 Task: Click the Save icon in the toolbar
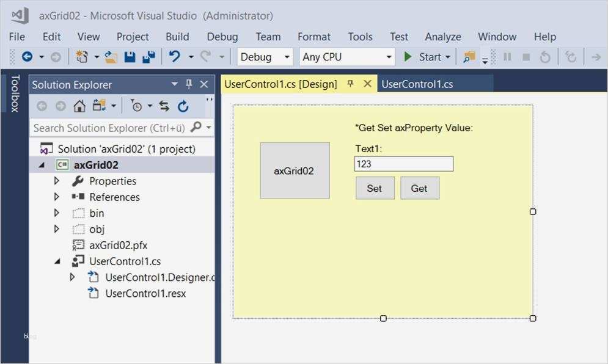click(x=130, y=57)
